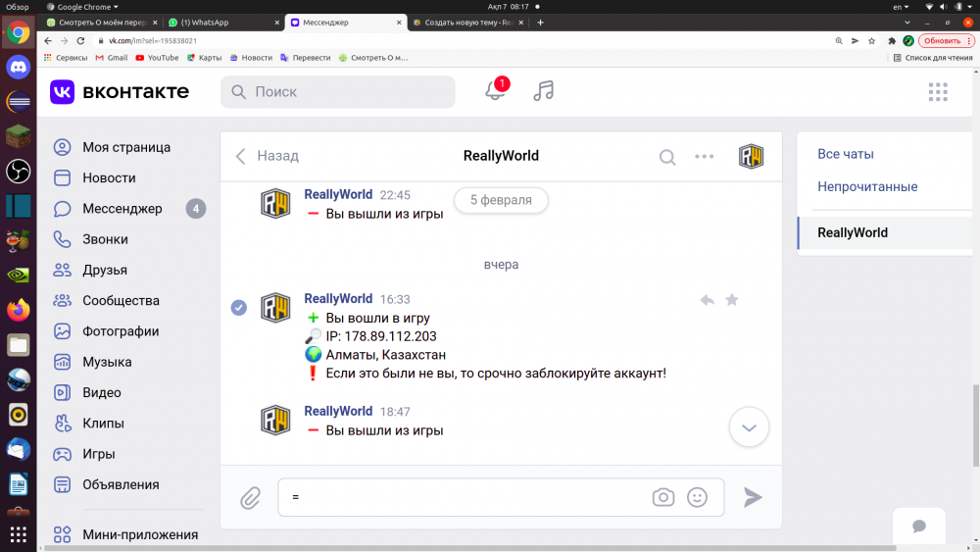Bookmark this page with the star icon
Viewport: 980px width, 552px height.
pos(872,40)
